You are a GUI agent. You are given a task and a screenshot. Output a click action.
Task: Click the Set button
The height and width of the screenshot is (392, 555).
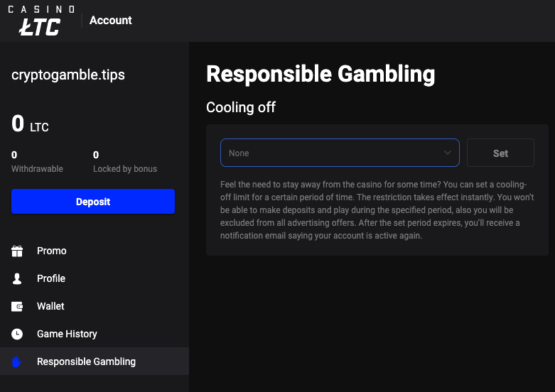pyautogui.click(x=500, y=153)
